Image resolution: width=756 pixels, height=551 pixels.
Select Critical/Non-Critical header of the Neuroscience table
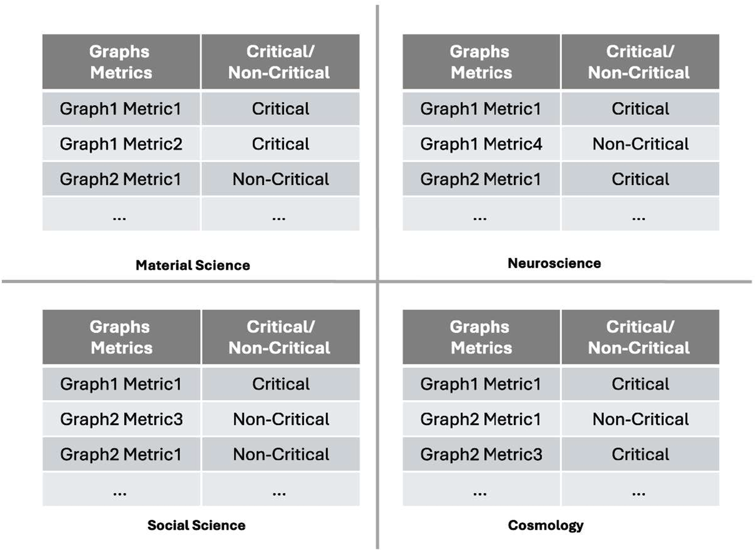[640, 62]
